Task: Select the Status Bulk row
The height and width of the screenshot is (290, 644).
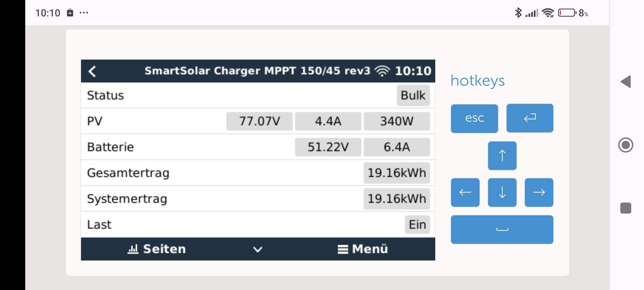Action: (x=258, y=95)
